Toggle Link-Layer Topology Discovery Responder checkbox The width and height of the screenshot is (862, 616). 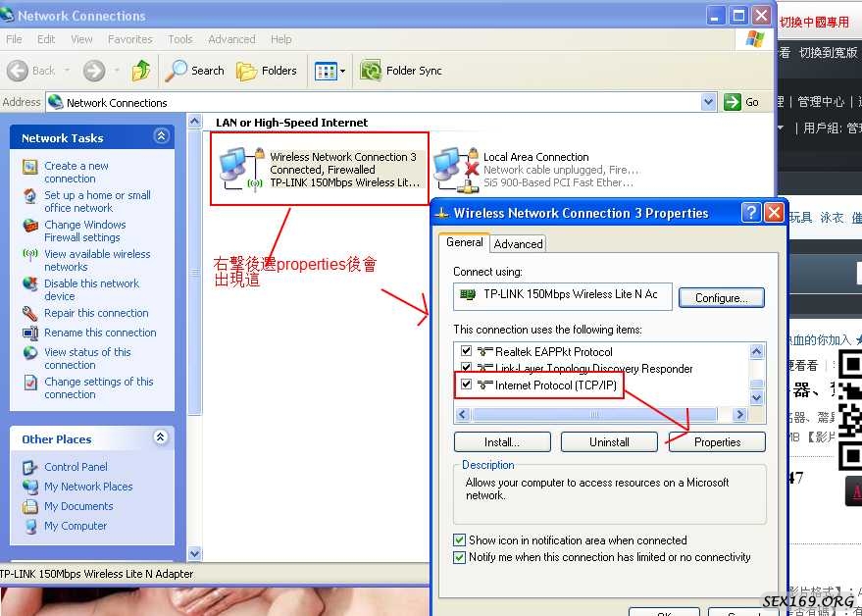click(466, 367)
